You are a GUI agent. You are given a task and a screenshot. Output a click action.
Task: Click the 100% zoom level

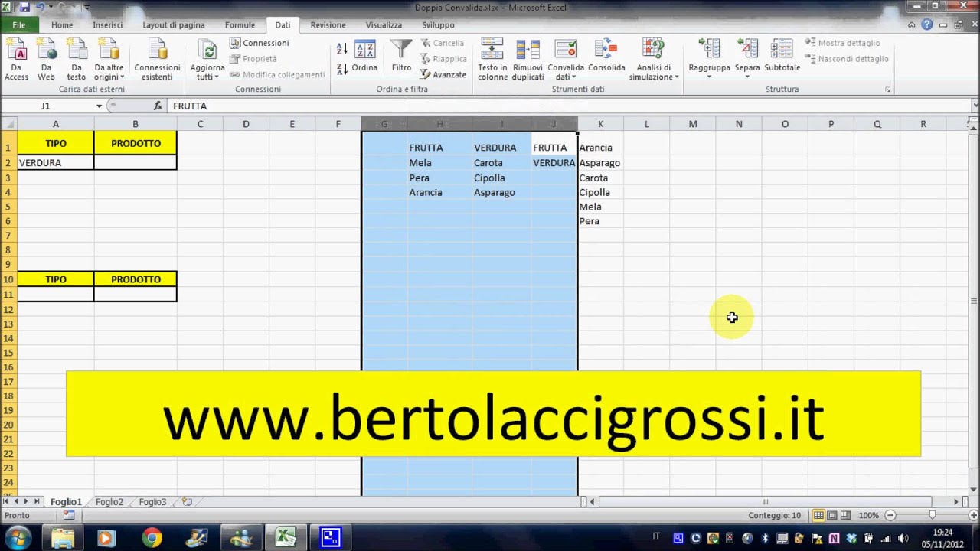868,516
